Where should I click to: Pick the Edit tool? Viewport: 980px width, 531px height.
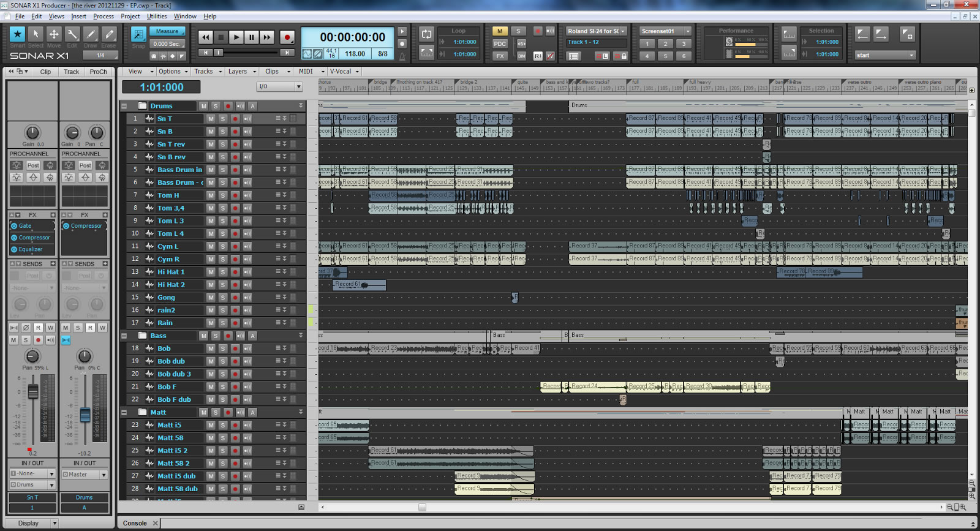click(72, 34)
